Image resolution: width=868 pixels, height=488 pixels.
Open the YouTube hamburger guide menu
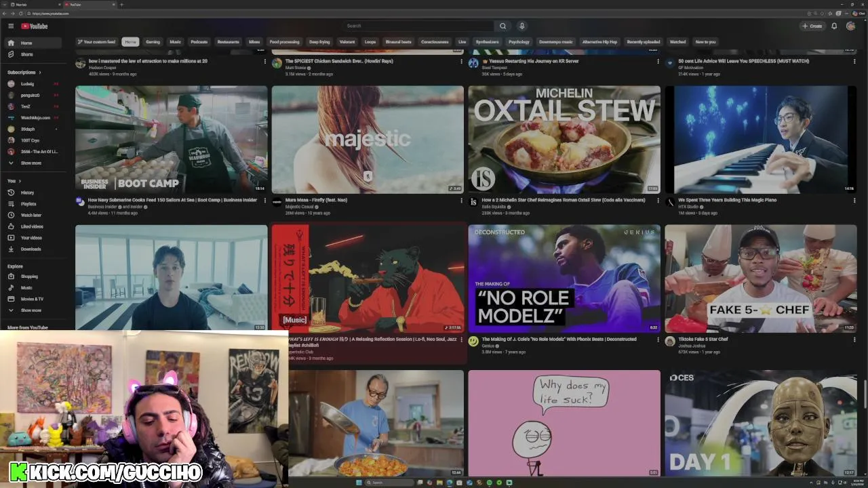11,26
